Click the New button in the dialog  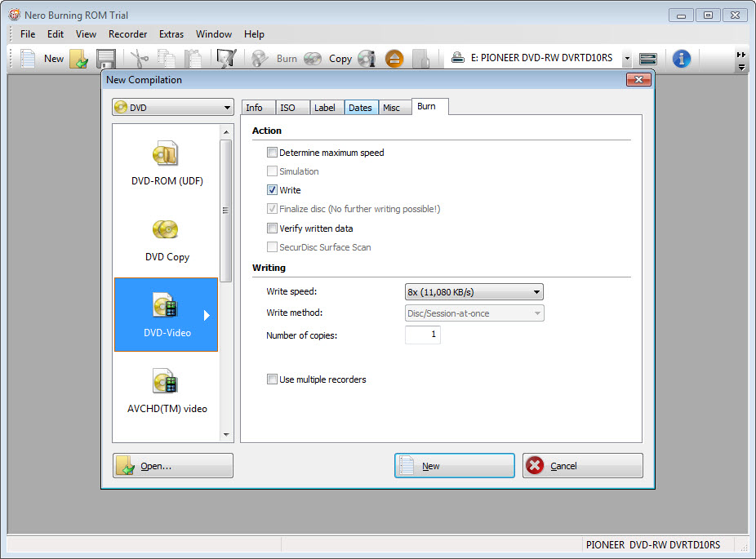pos(454,465)
